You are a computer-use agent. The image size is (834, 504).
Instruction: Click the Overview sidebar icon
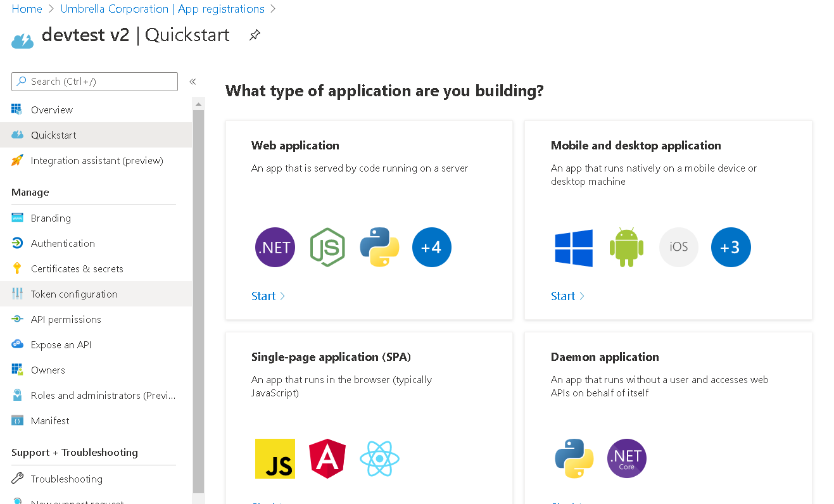click(x=17, y=110)
